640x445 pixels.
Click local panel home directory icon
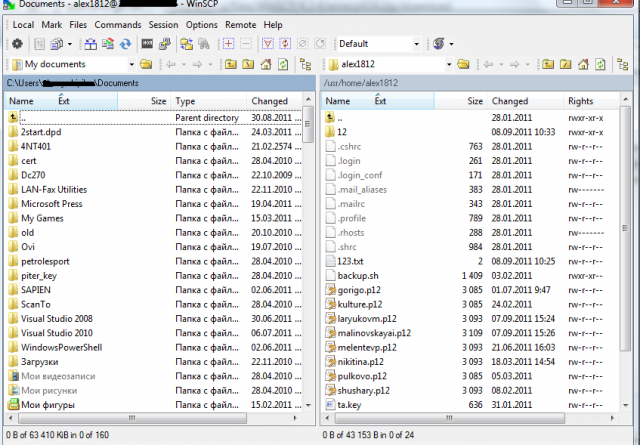coord(266,64)
